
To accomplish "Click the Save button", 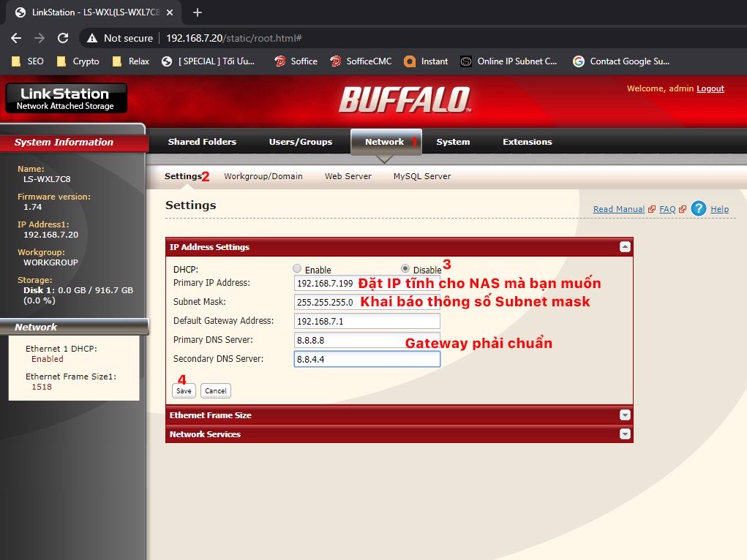I will pyautogui.click(x=184, y=390).
